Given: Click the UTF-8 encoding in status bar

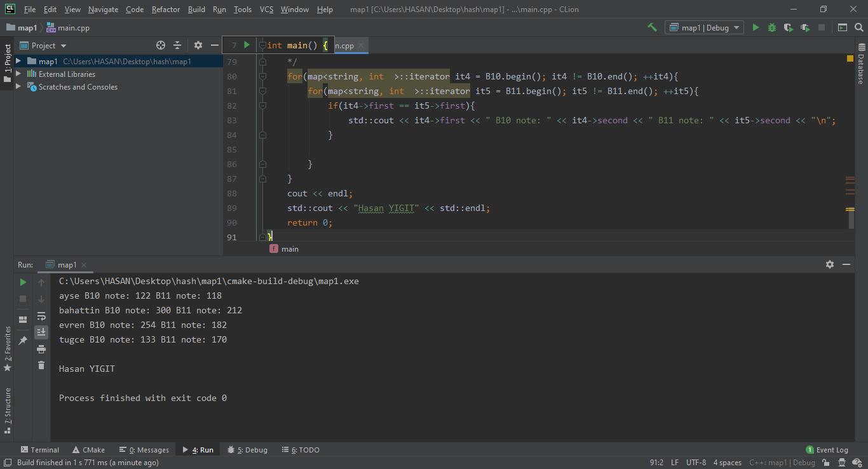Looking at the screenshot, I should [x=696, y=463].
